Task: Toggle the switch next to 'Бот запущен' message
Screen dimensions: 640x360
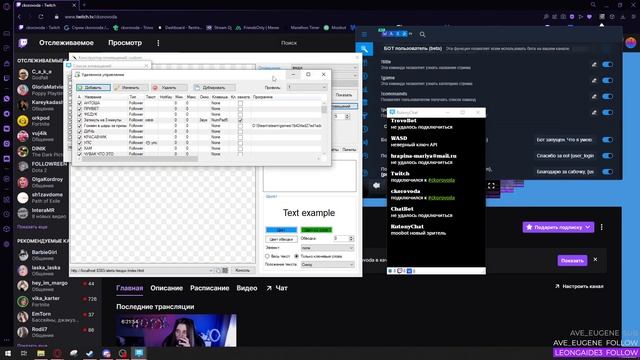Action: (607, 140)
